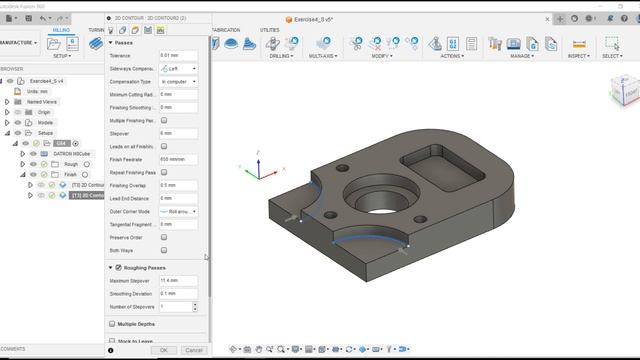Open the Drilling dropdown menu

(281, 56)
